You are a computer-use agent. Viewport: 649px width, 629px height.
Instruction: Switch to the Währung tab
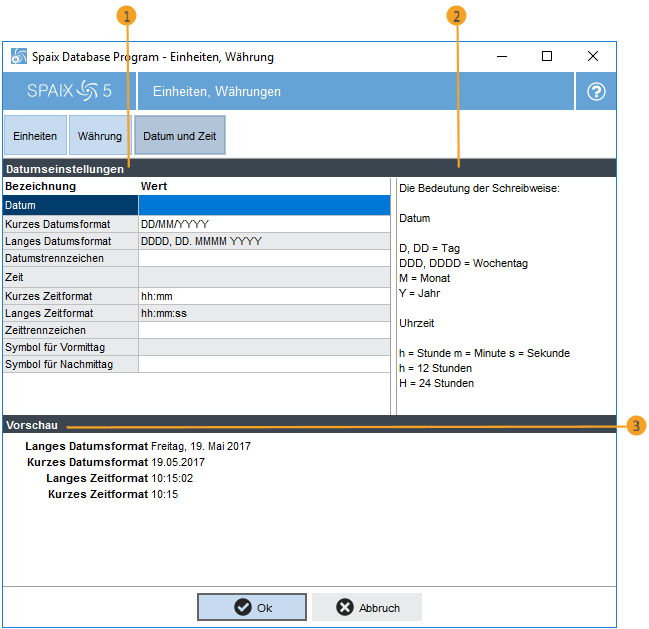pos(100,135)
